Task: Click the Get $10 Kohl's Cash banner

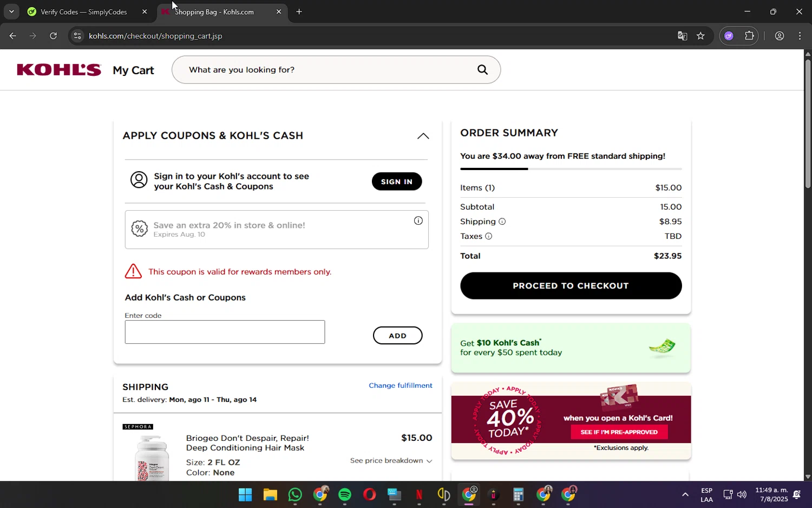Action: pyautogui.click(x=571, y=348)
